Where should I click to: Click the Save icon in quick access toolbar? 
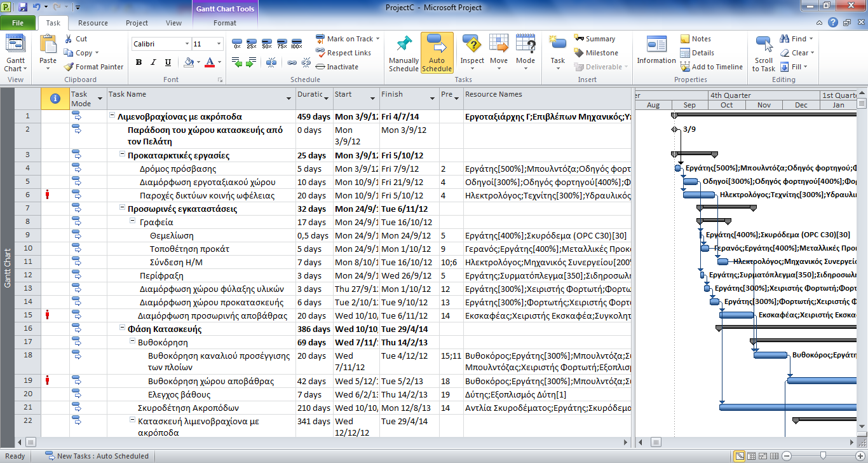[23, 8]
